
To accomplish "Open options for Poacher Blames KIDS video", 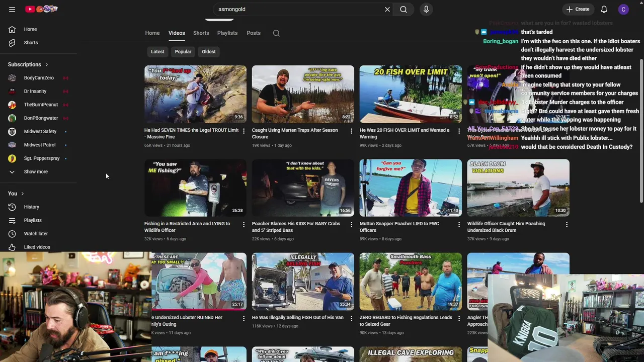I will click(352, 225).
